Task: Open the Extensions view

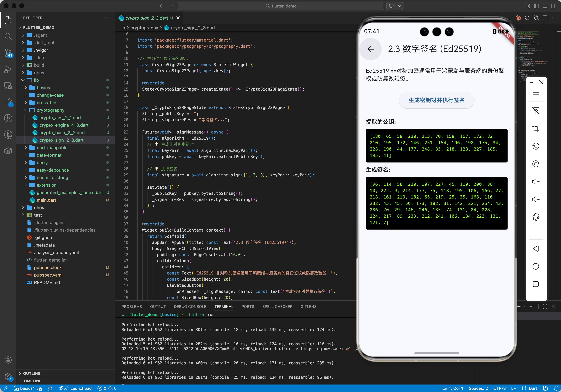Action: click(x=8, y=102)
